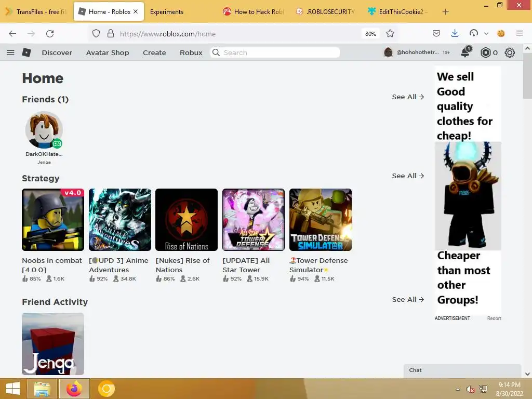This screenshot has width=532, height=399.
Task: Open Avatar Shop in navbar
Action: (108, 52)
